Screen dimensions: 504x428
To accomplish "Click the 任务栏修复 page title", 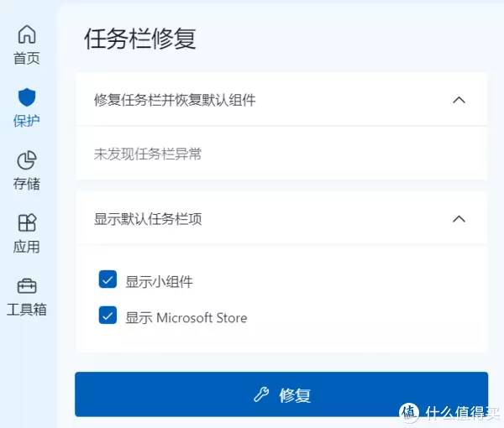I will point(140,39).
